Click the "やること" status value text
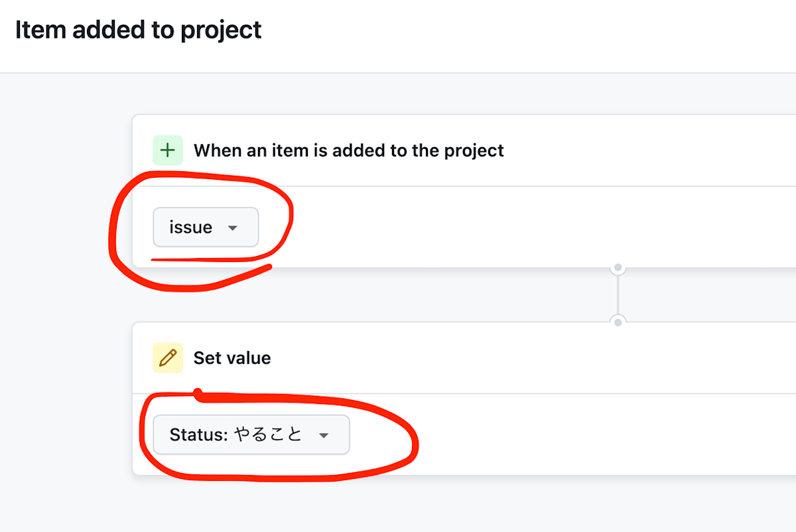The height and width of the screenshot is (532, 796). 268,434
